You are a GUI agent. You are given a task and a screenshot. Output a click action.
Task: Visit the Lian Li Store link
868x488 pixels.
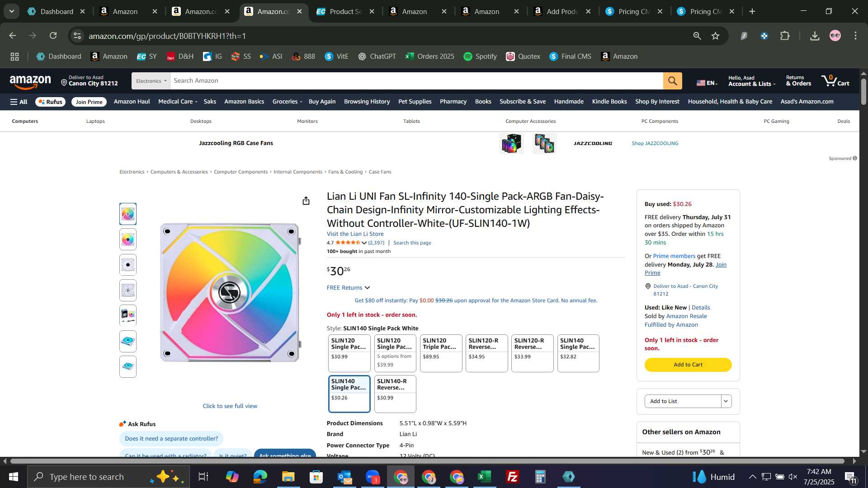click(355, 234)
